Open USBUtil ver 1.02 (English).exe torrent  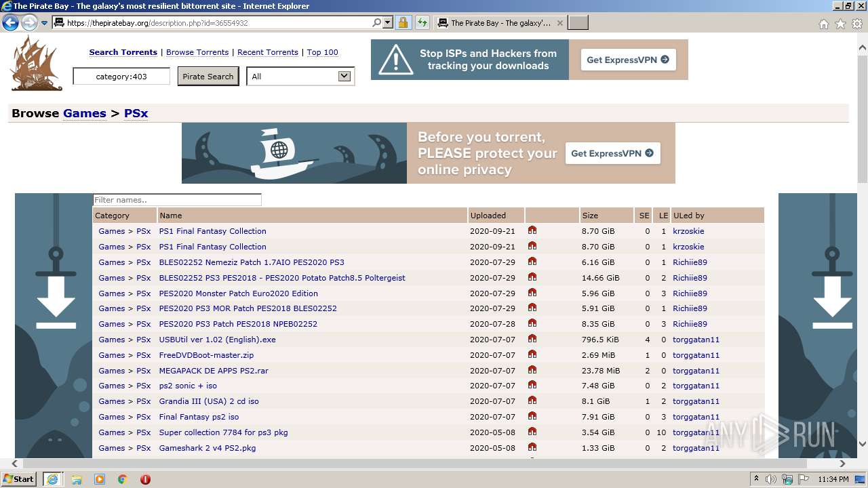click(217, 340)
